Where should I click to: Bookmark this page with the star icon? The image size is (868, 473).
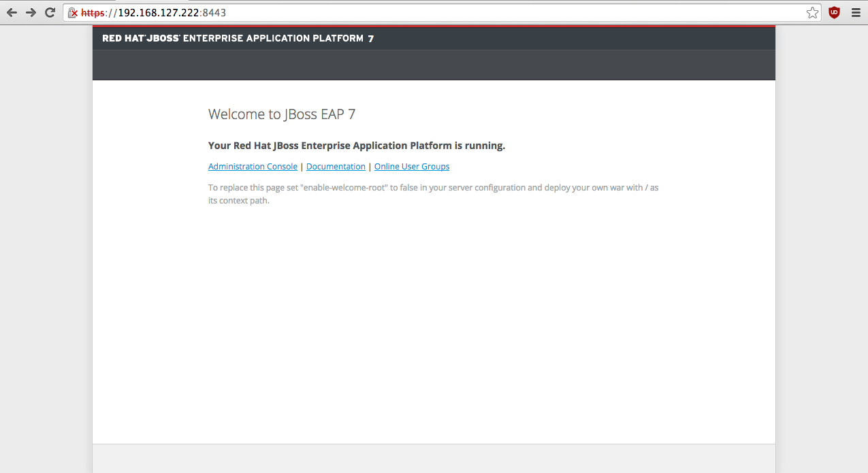click(x=812, y=12)
